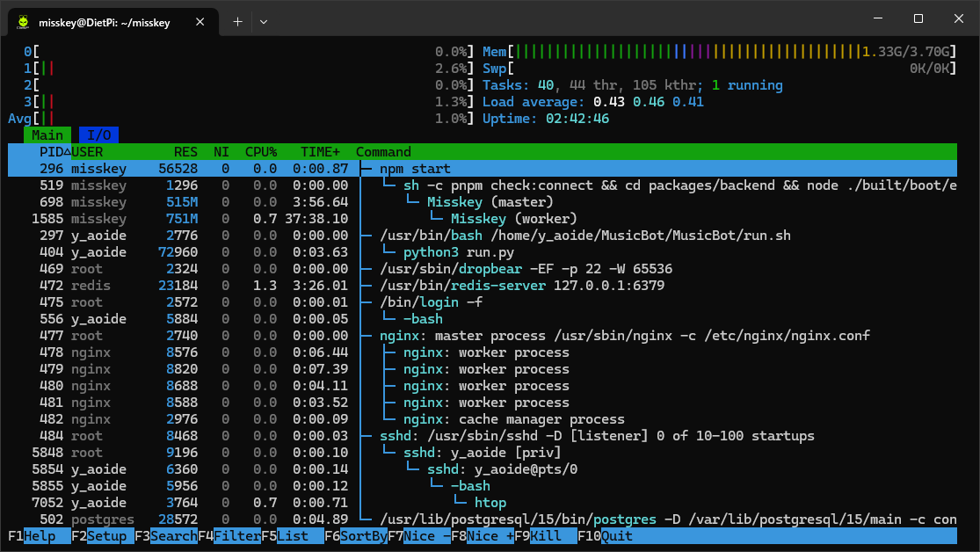Screen dimensions: 980x552
Task: Select the python3 run.py process row
Action: pyautogui.click(x=482, y=252)
